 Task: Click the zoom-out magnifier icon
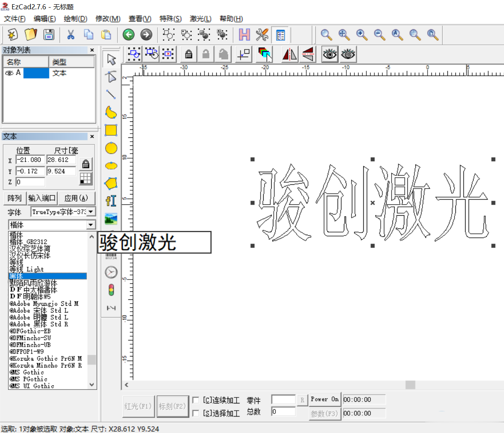(380, 34)
